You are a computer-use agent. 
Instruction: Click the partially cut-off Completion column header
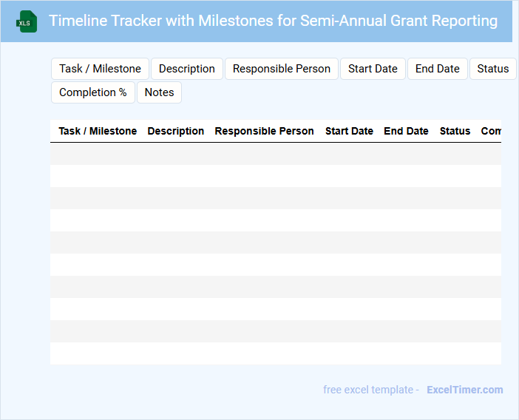tap(491, 131)
